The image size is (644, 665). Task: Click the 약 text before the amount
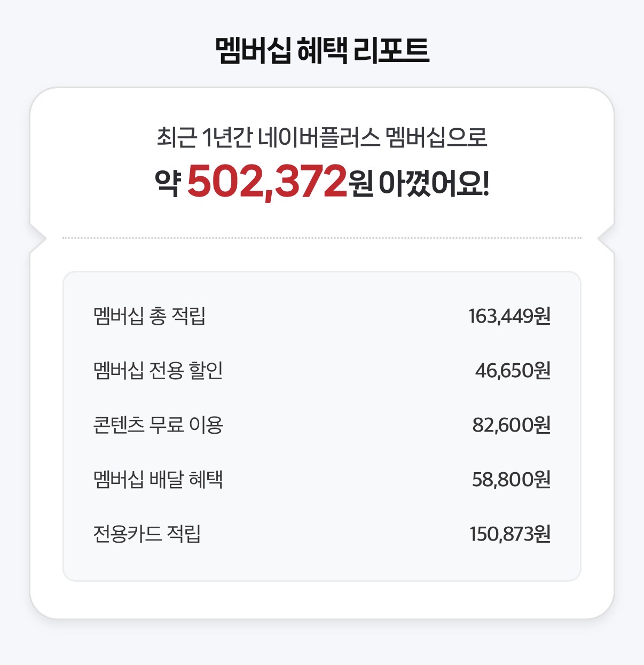click(168, 184)
